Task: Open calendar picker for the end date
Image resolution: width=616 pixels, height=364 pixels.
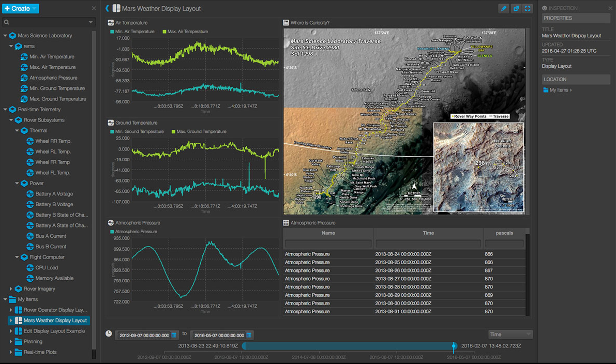Action: point(248,335)
